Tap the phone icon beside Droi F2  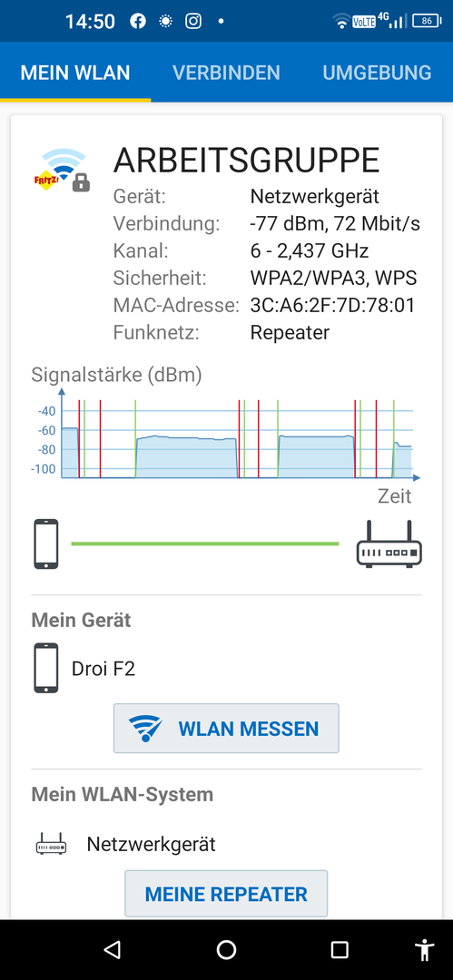pos(46,668)
